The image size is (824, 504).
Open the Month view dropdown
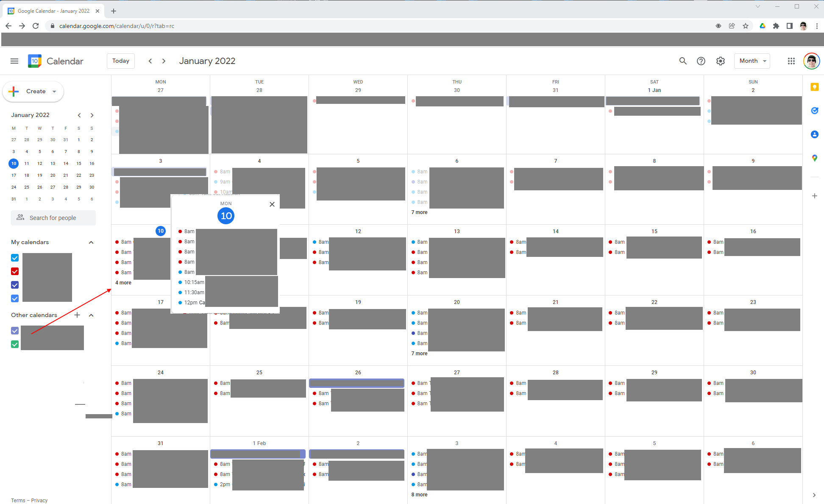[752, 61]
